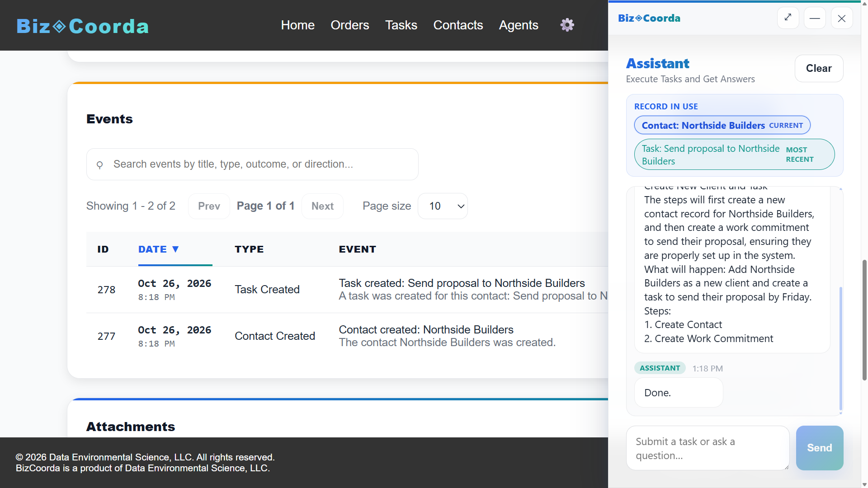Viewport: 868px width, 488px height.
Task: Click the search magnifier icon in Events
Action: click(100, 164)
